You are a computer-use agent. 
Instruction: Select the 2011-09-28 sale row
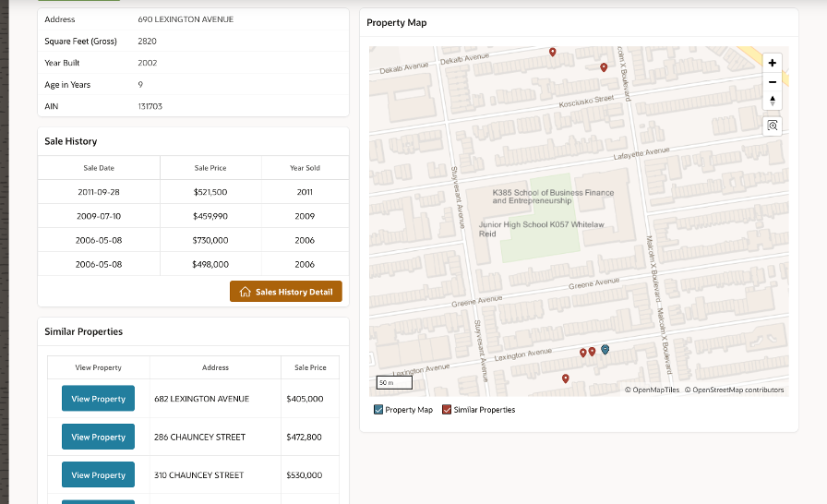tap(99, 192)
